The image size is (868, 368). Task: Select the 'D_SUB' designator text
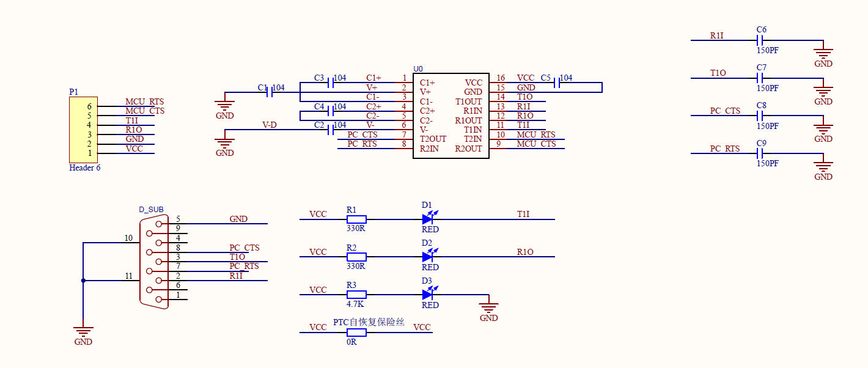(151, 210)
